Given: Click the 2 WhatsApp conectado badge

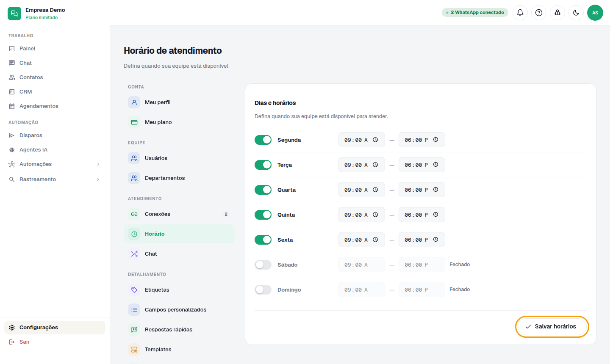Looking at the screenshot, I should point(475,13).
